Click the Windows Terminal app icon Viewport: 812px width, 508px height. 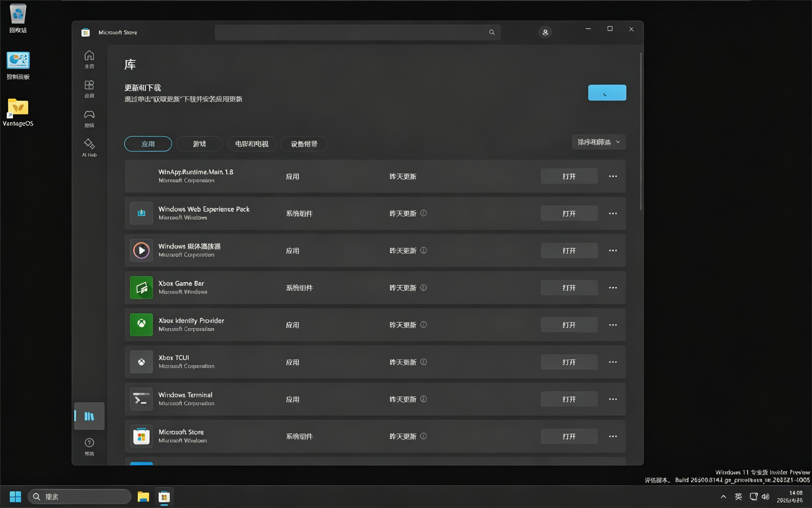click(x=141, y=399)
